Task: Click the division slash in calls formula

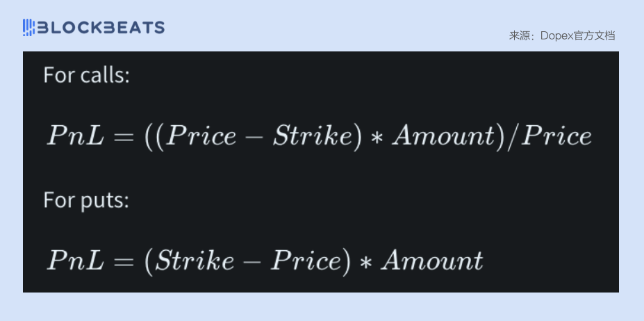Action: (511, 136)
